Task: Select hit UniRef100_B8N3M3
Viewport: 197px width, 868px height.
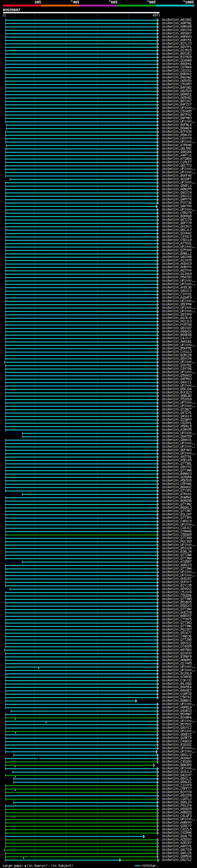Action: coord(177,765)
